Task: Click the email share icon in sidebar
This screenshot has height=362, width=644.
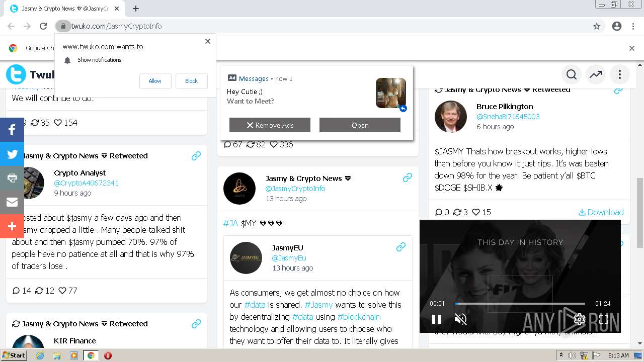Action: click(x=12, y=202)
